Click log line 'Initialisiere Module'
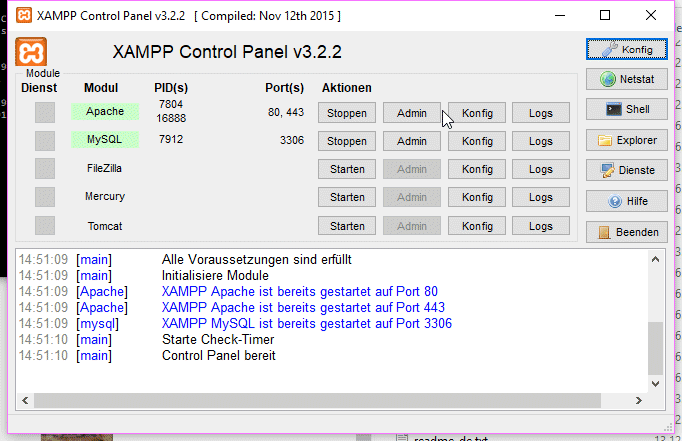Viewport: 682px width, 441px height. coord(215,275)
